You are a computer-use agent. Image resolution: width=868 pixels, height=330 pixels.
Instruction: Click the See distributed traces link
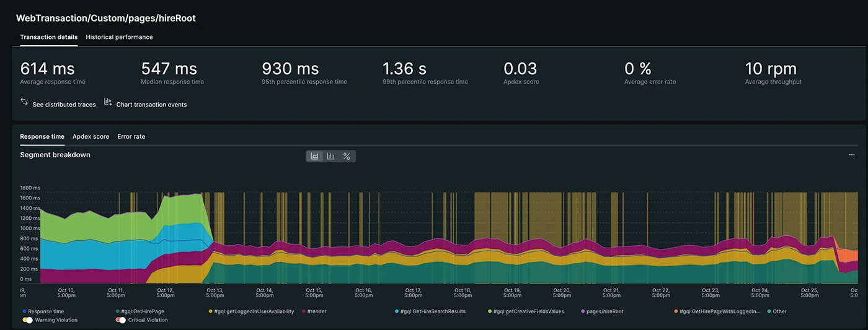(64, 105)
